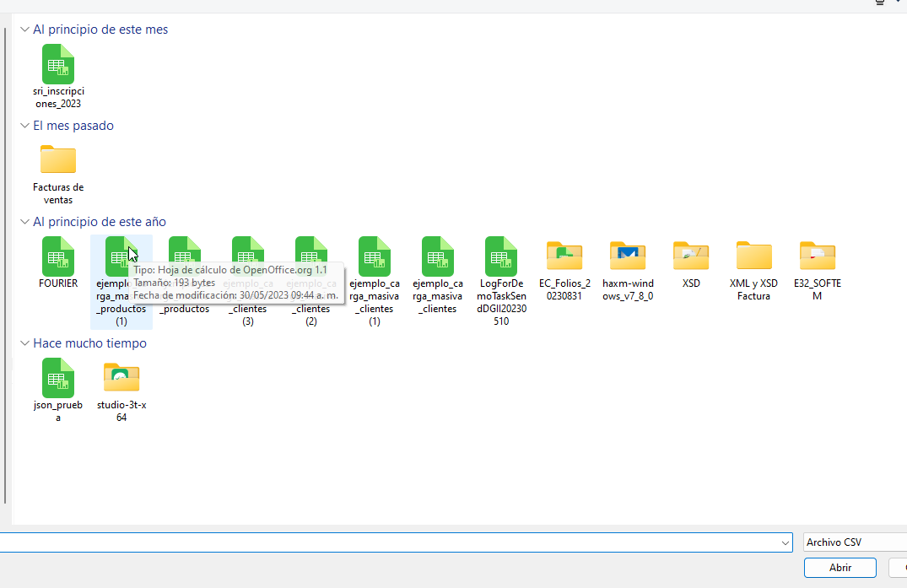Select the ejemplo_carga_masiva_clientes file without number

pyautogui.click(x=438, y=256)
